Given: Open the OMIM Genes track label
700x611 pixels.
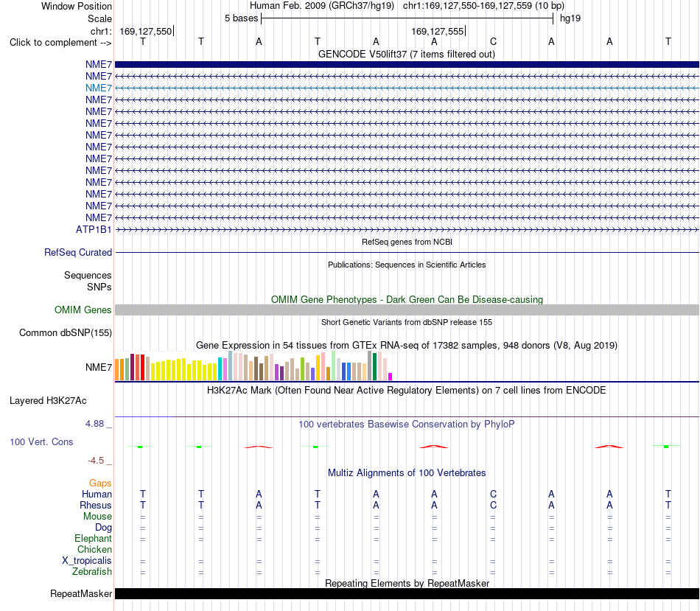Looking at the screenshot, I should click(x=83, y=310).
